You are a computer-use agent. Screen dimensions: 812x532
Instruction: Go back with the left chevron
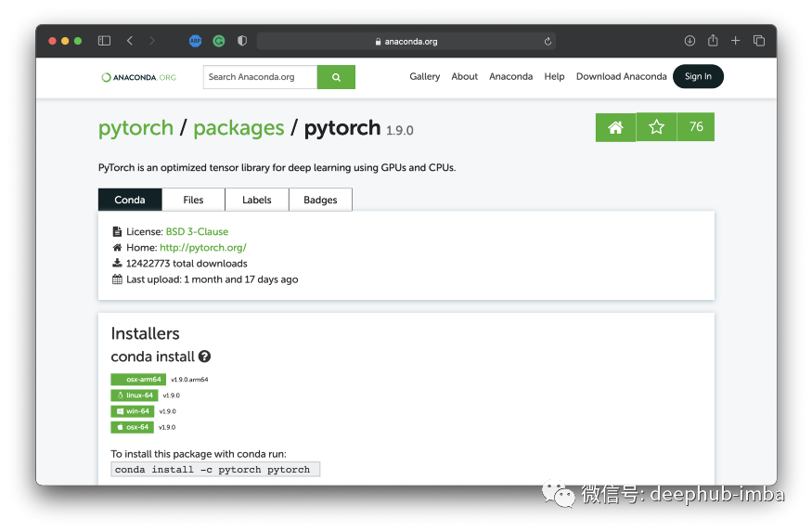click(x=130, y=41)
